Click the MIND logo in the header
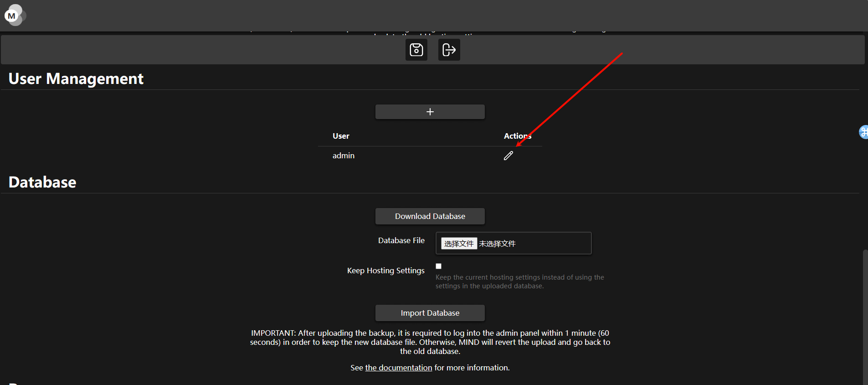 tap(15, 16)
